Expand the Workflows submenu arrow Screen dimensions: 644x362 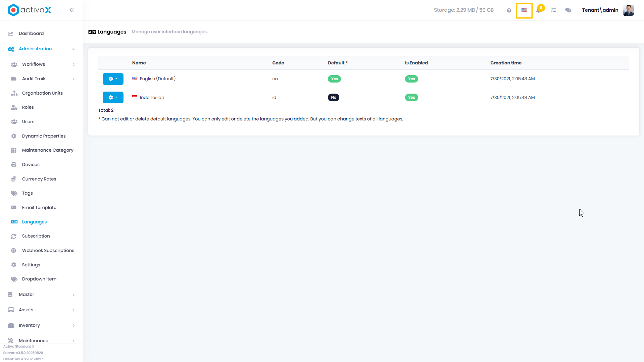coord(73,64)
